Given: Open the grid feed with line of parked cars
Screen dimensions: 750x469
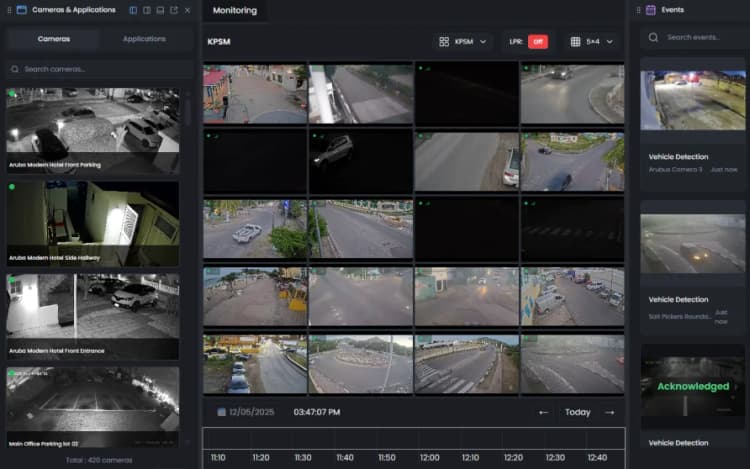Looking at the screenshot, I should [x=255, y=364].
